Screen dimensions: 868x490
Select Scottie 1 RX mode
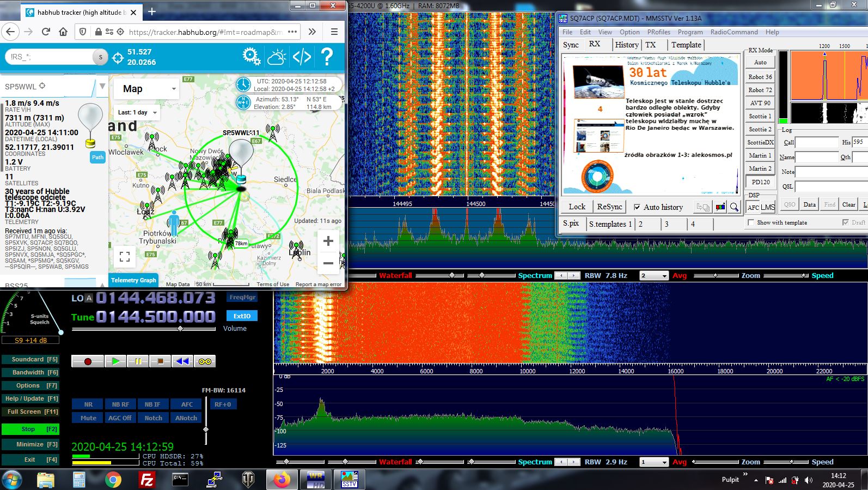[760, 116]
